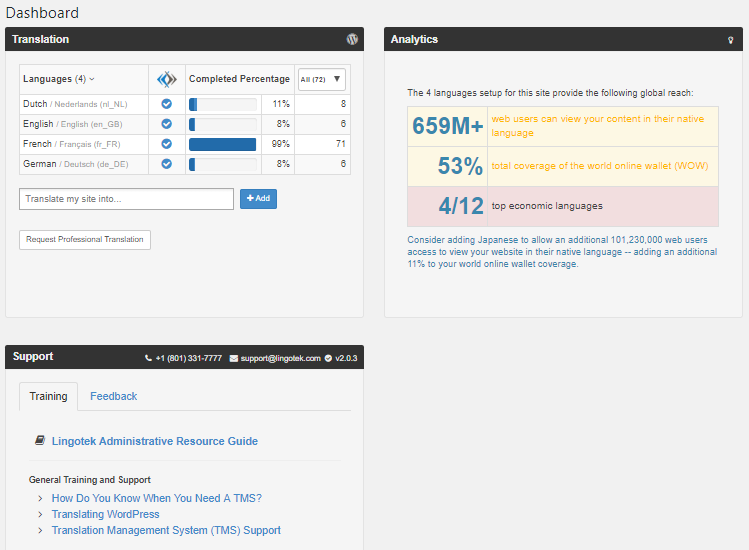This screenshot has height=550, width=749.
Task: Expand the English language check circle
Action: (167, 124)
